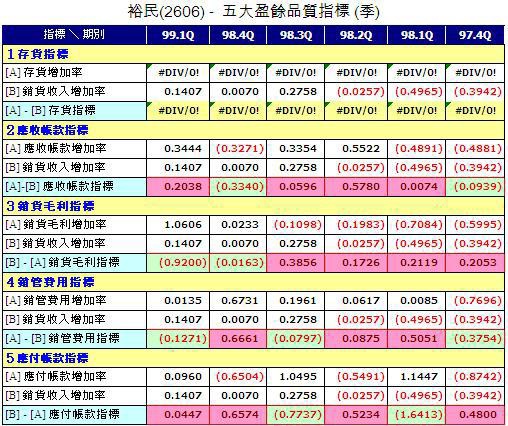
Task: Click the section heading 4 銷管費用指標
Action: click(50, 282)
